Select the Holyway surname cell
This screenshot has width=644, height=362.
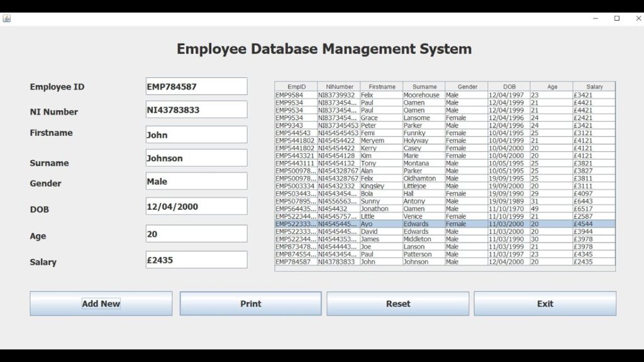coord(425,140)
